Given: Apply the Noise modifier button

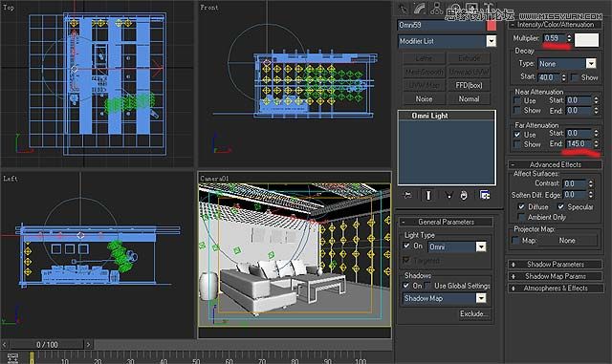Looking at the screenshot, I should coord(424,99).
